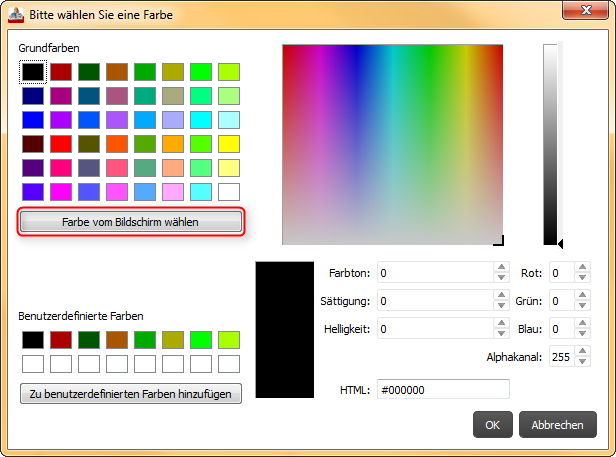This screenshot has height=457, width=616.
Task: Click 'Zu benutzerdefinierten Farben hinzufügen' button
Action: [131, 394]
